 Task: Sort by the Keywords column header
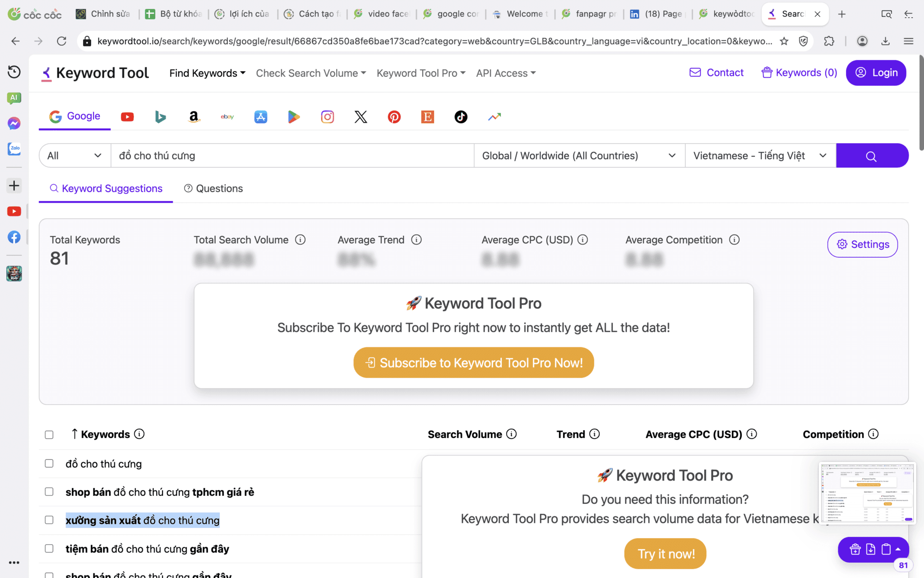[105, 434]
